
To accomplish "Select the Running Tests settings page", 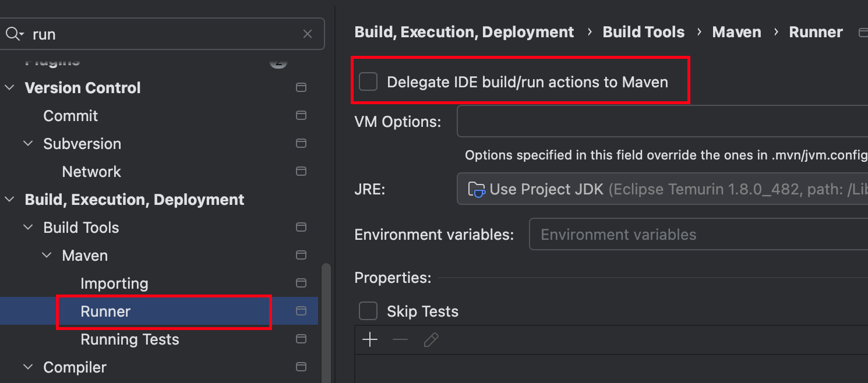I will [x=130, y=339].
